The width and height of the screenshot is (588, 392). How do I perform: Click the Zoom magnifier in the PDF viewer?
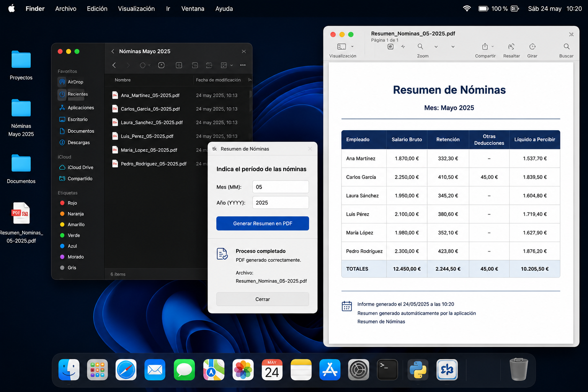click(420, 46)
